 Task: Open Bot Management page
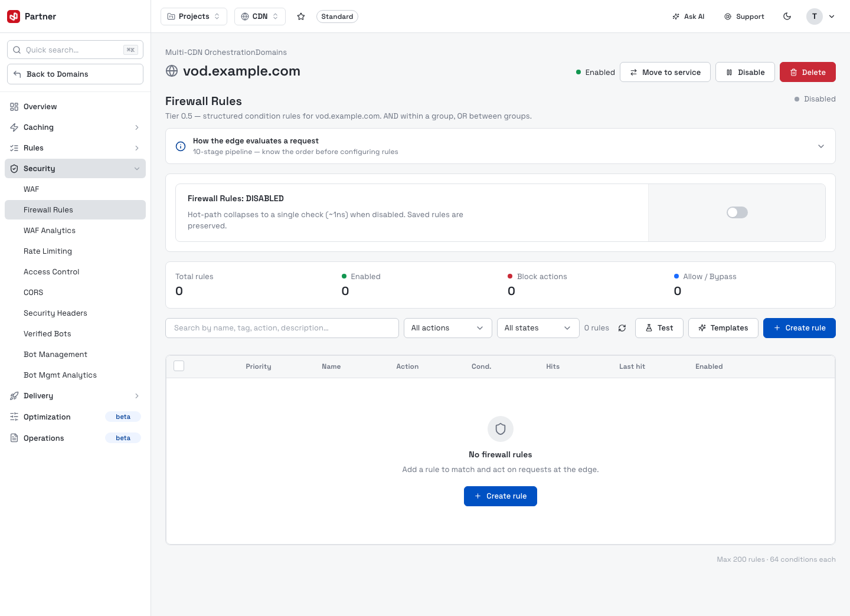click(x=75, y=355)
